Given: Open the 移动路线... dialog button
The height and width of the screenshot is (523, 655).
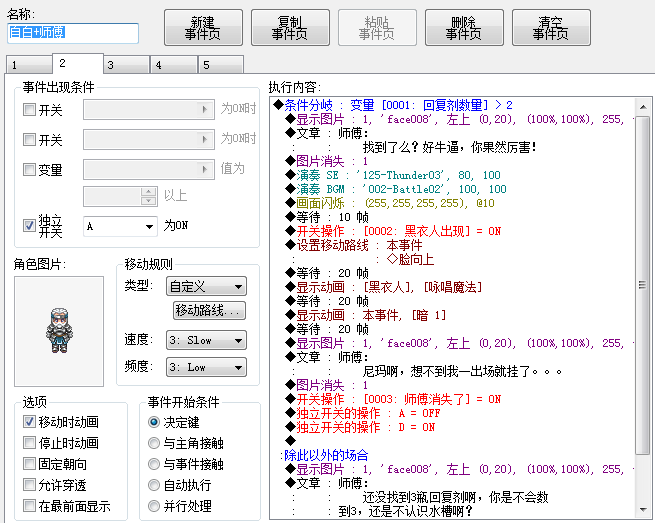Looking at the screenshot, I should tap(209, 310).
